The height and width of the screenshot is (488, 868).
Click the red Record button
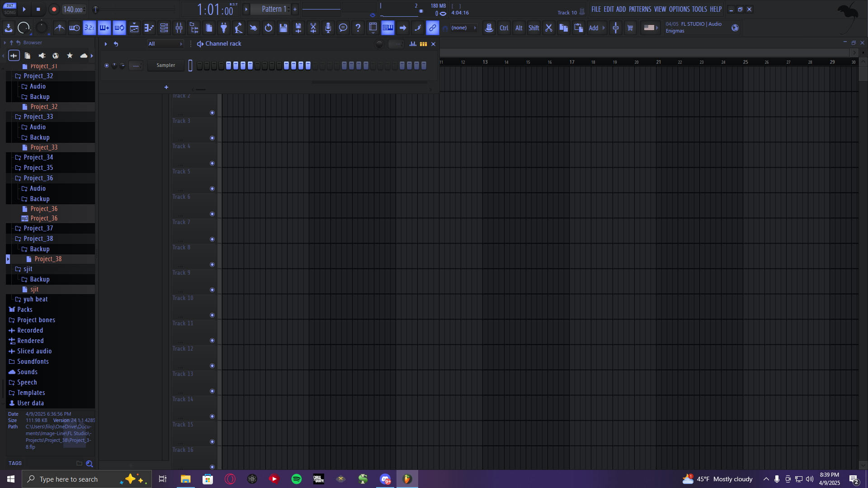(x=54, y=9)
